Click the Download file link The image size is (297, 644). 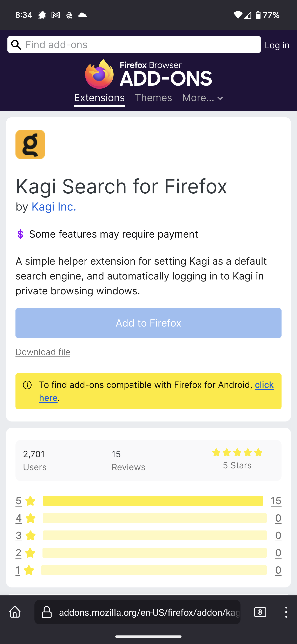point(43,352)
